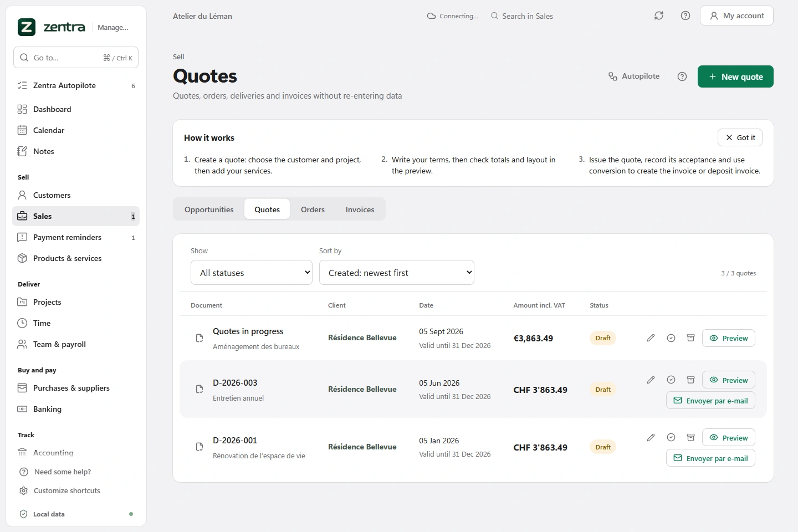Screen dimensions: 798x532
Task: Dismiss How it works with Got it
Action: pyautogui.click(x=740, y=137)
